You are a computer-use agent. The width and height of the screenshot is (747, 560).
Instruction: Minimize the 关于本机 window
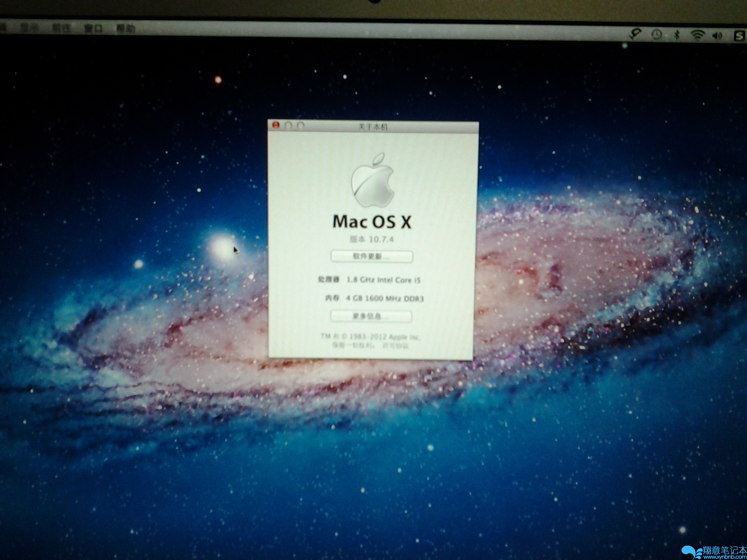coord(288,125)
